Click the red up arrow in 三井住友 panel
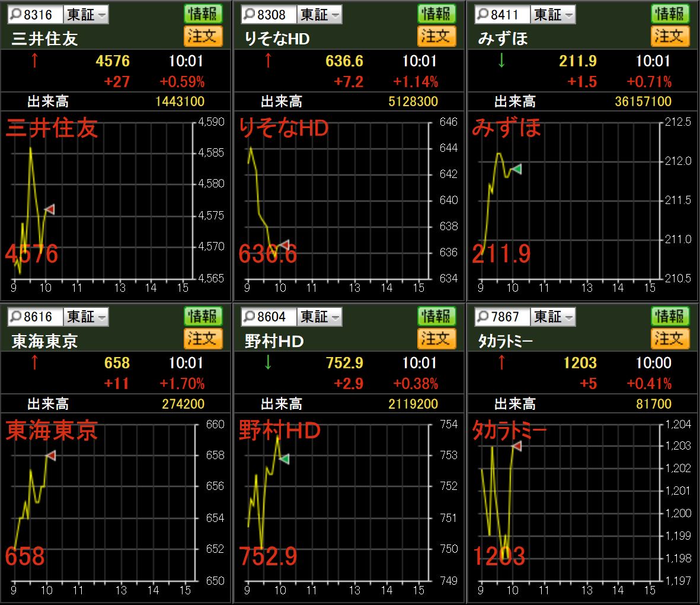This screenshot has height=605, width=700. (x=34, y=60)
